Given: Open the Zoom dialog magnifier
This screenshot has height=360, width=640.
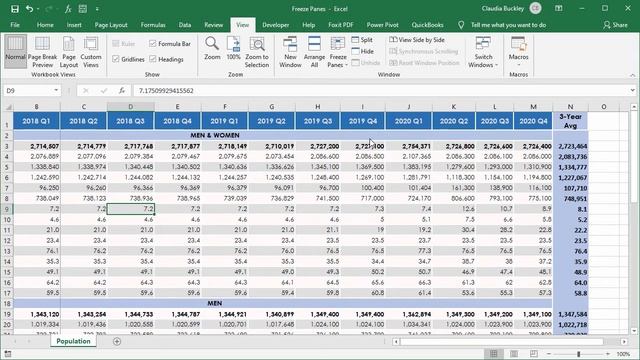Looking at the screenshot, I should coord(212,48).
